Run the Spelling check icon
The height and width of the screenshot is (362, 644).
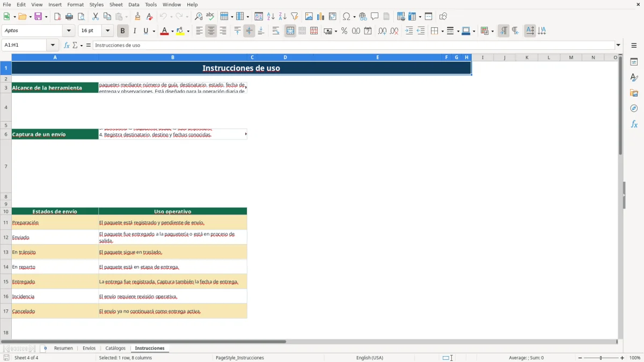(210, 17)
